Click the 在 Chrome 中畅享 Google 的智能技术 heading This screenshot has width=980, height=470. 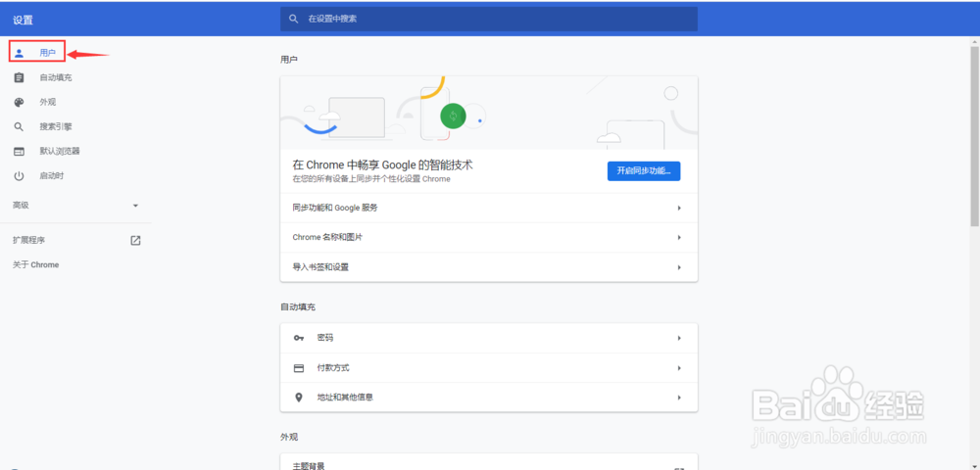382,165
